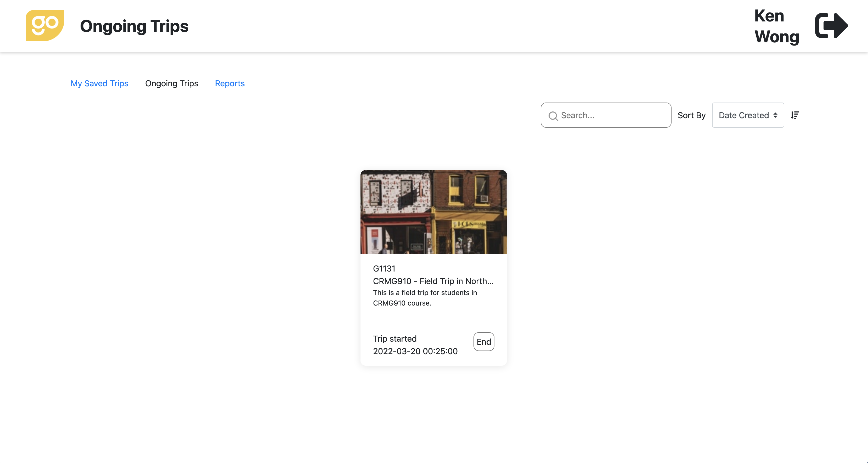The width and height of the screenshot is (868, 463).
Task: Click the G1131 trip code
Action: [x=384, y=269]
